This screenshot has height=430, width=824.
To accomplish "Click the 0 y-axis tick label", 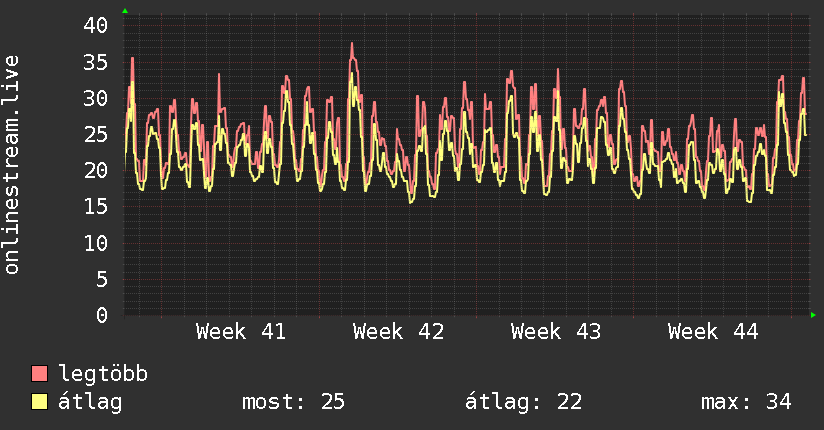I will tap(102, 315).
